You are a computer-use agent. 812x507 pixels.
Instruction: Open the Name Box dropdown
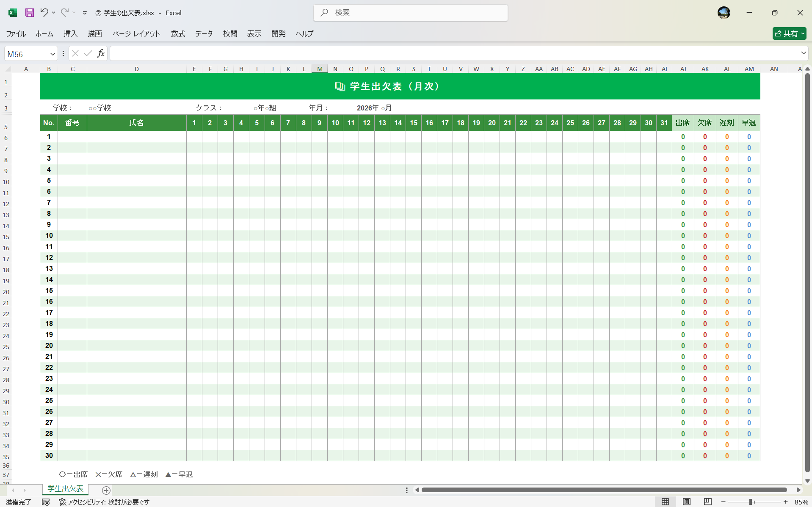click(52, 53)
